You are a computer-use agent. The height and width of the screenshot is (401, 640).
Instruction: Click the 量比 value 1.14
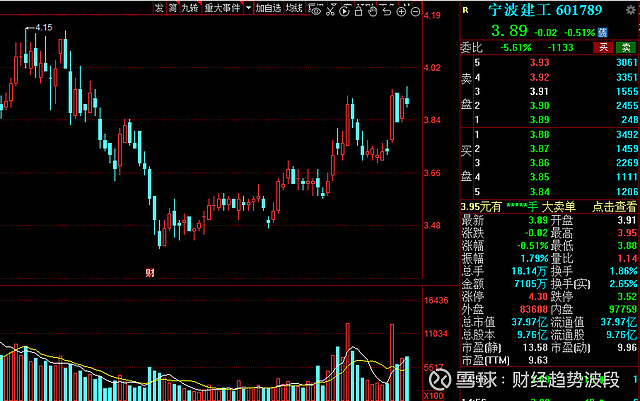tap(627, 258)
